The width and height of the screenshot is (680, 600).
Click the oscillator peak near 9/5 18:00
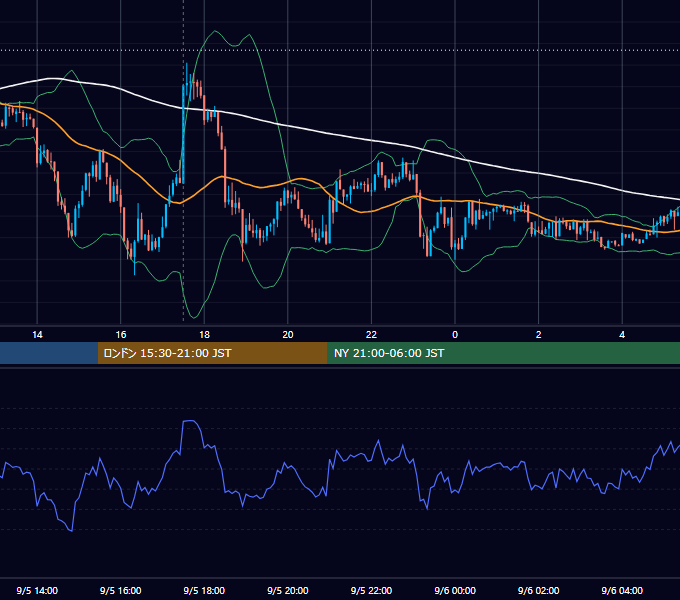(x=190, y=421)
